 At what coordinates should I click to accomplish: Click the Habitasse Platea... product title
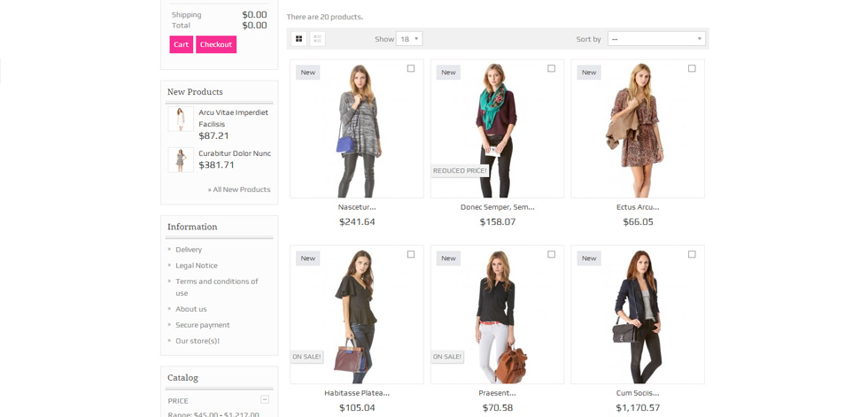click(356, 393)
